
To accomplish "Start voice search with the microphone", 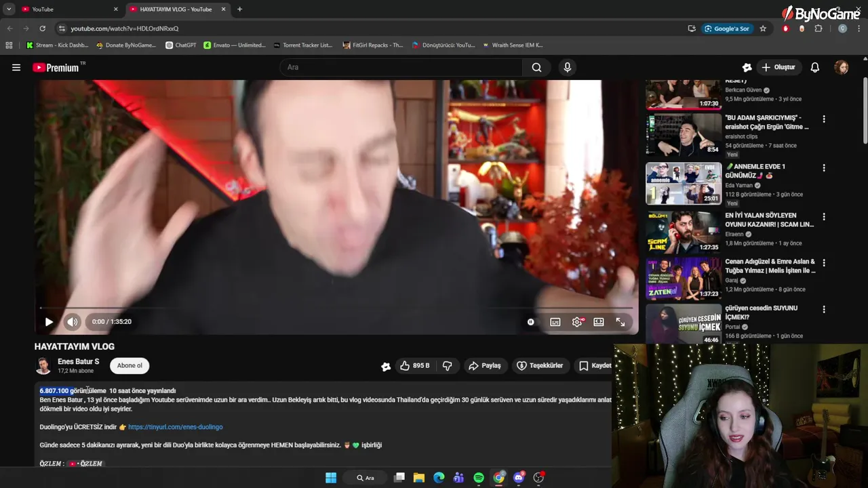I will tap(568, 67).
